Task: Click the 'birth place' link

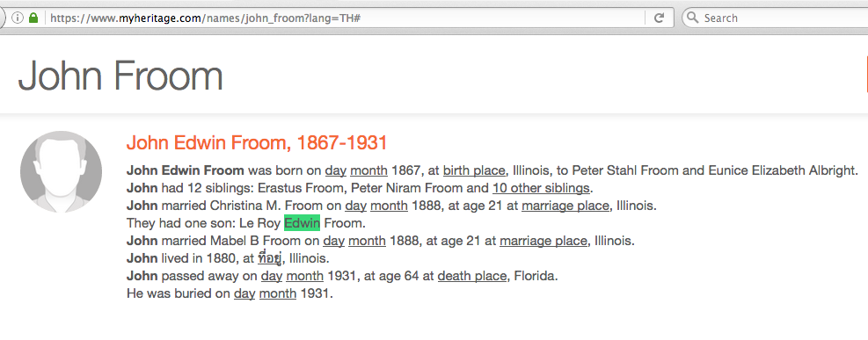Action: point(474,170)
